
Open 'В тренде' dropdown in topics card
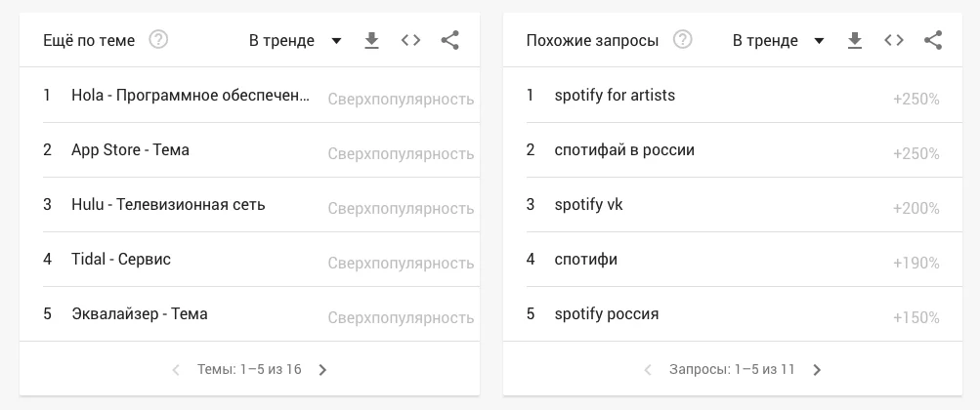click(295, 40)
